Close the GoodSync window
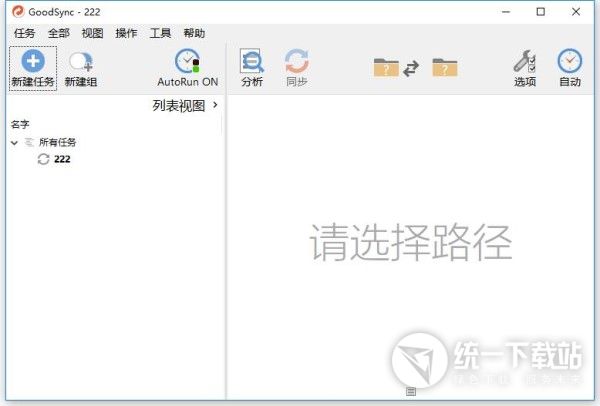This screenshot has height=406, width=600. [x=576, y=12]
